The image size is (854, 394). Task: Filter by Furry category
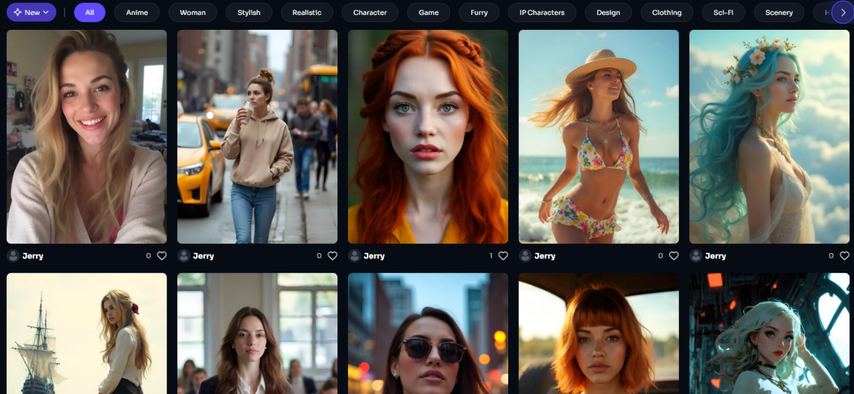(479, 12)
